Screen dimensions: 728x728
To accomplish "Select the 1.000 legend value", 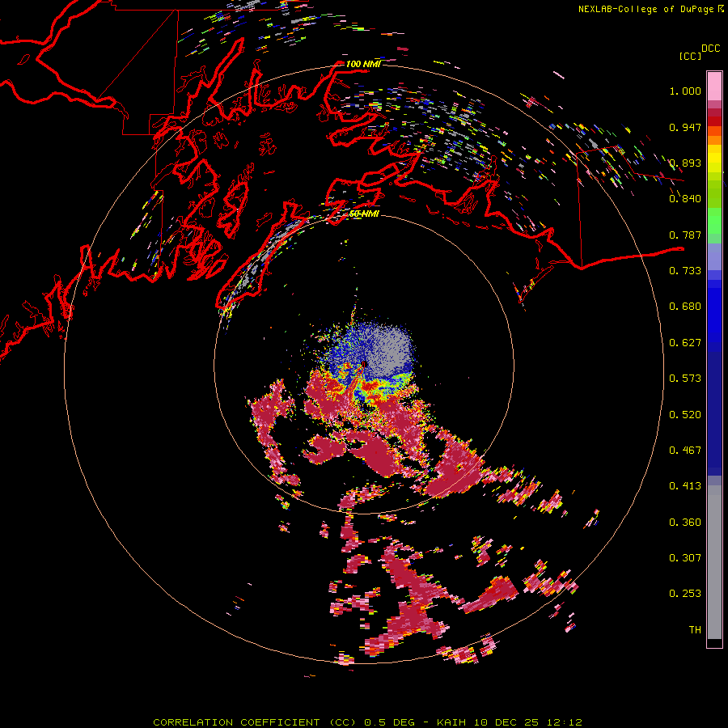I will (685, 91).
